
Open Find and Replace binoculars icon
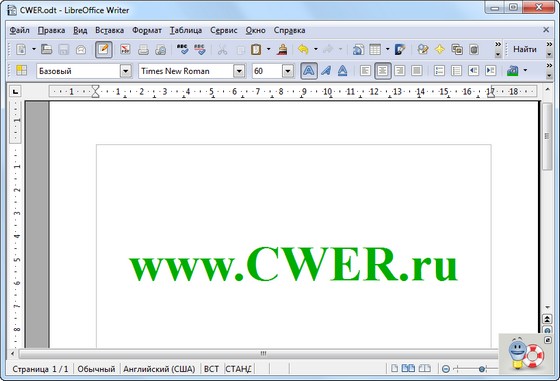pos(423,49)
